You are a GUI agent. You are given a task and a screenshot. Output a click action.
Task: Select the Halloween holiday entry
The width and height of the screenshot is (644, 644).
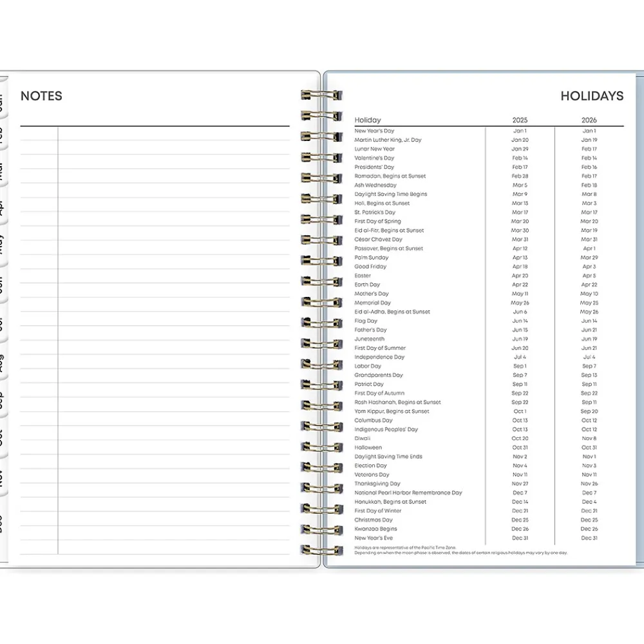coord(368,448)
